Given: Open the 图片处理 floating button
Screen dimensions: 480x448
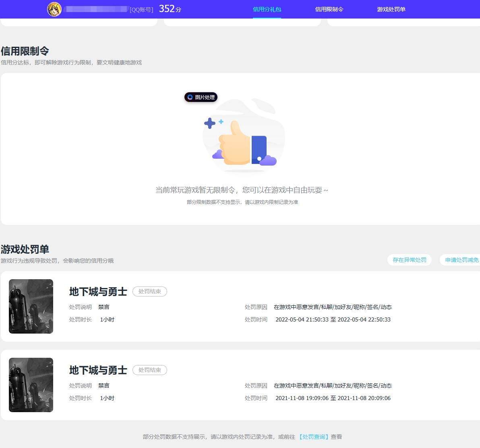Looking at the screenshot, I should (x=201, y=97).
